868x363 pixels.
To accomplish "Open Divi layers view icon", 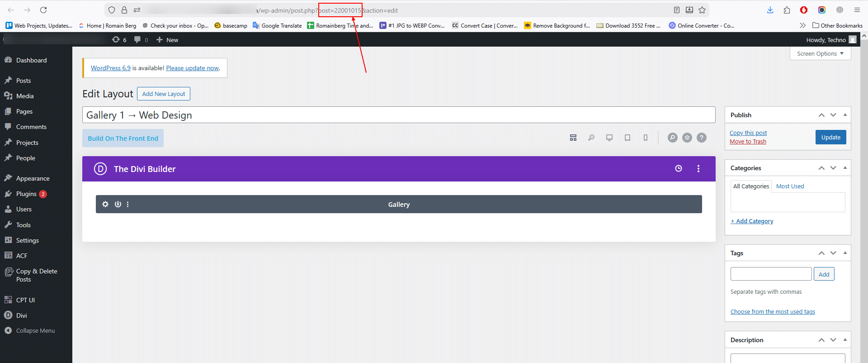I will 687,138.
